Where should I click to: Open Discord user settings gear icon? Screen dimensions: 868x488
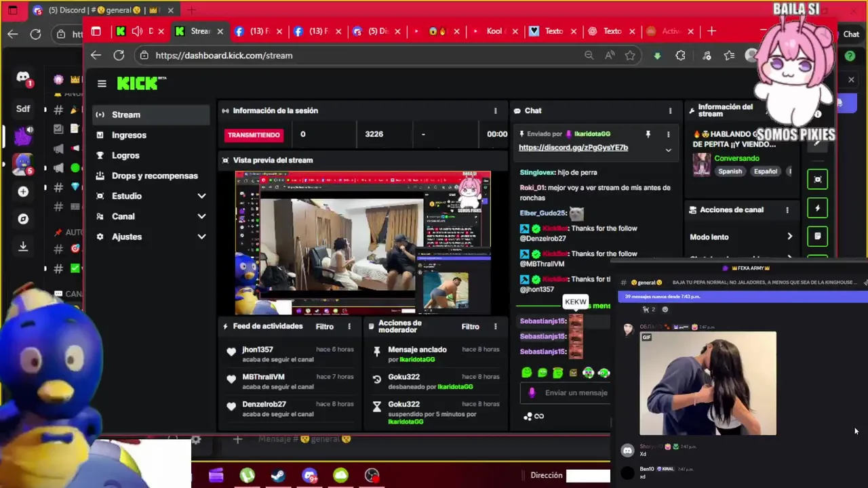(x=195, y=440)
